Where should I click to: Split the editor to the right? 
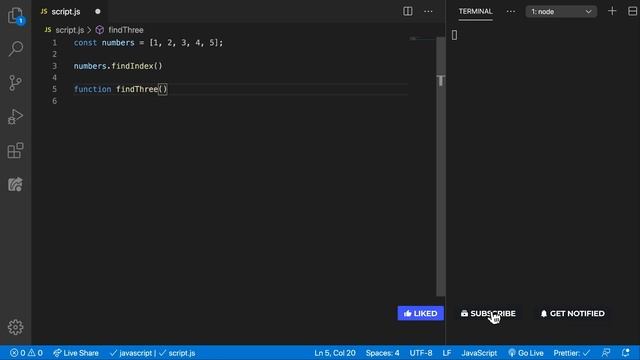[407, 11]
